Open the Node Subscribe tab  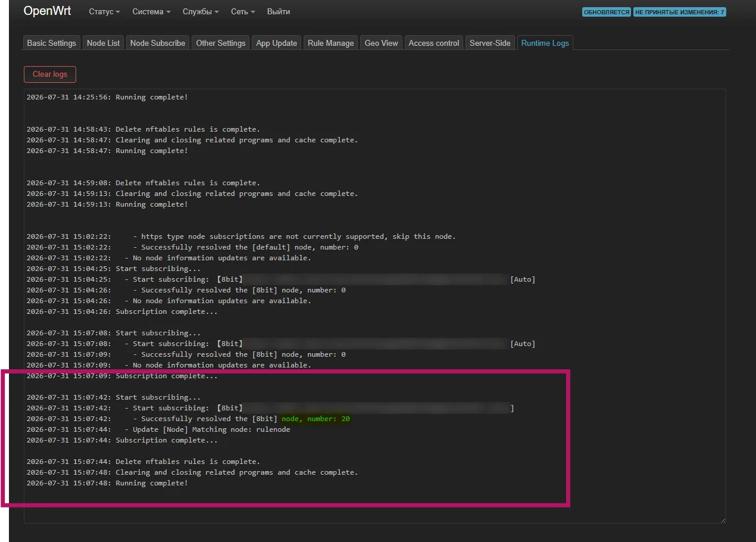tap(158, 43)
